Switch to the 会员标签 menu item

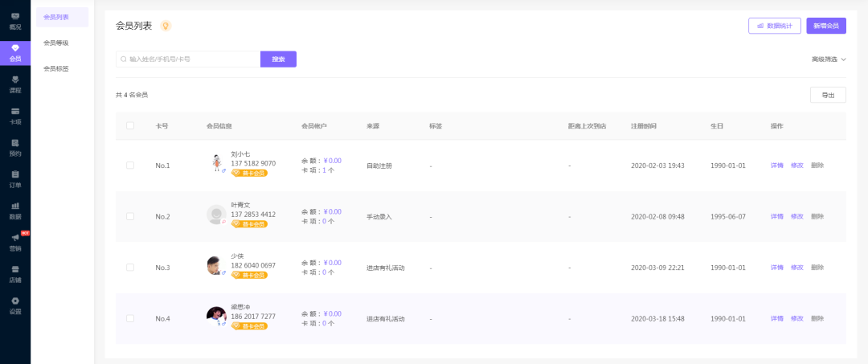[x=56, y=68]
